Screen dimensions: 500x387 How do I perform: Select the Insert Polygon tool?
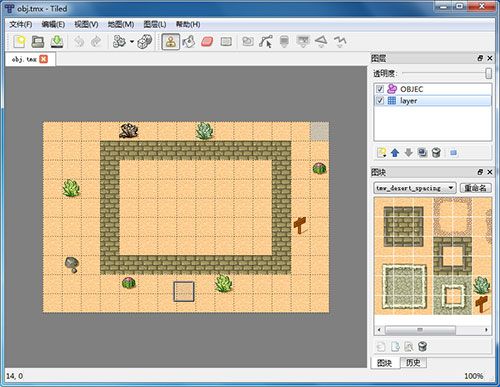click(321, 42)
